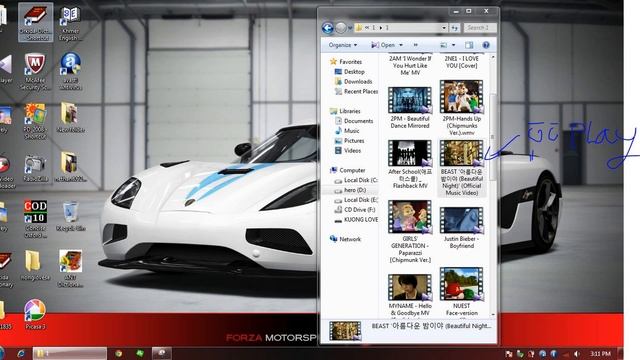640x360 pixels.
Task: Click the file list vertical scrollbar handle
Action: click(493, 137)
